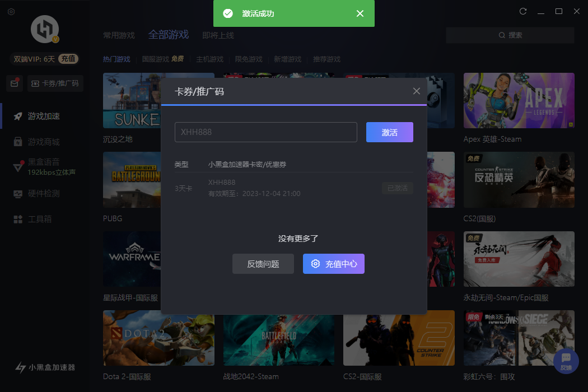Click the refresh icon in the title bar
588x392 pixels.
coord(523,11)
